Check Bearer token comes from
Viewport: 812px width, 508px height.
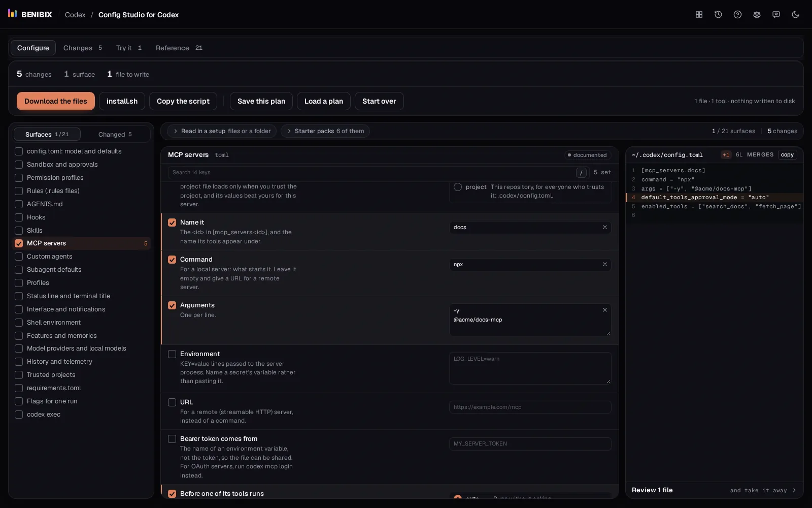[172, 439]
